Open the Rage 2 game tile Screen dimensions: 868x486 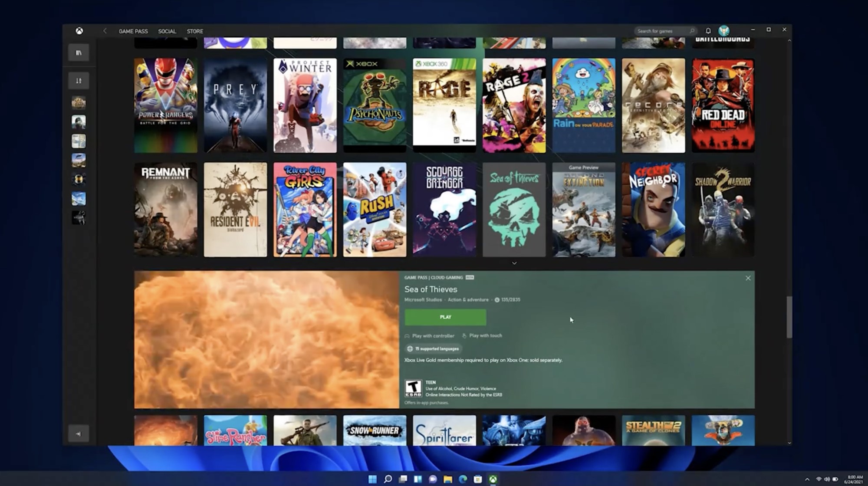pyautogui.click(x=514, y=105)
